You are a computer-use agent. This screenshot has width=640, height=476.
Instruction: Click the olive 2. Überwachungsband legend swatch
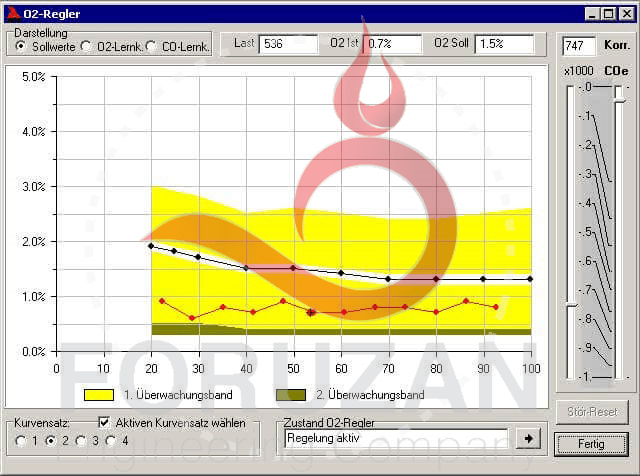291,395
